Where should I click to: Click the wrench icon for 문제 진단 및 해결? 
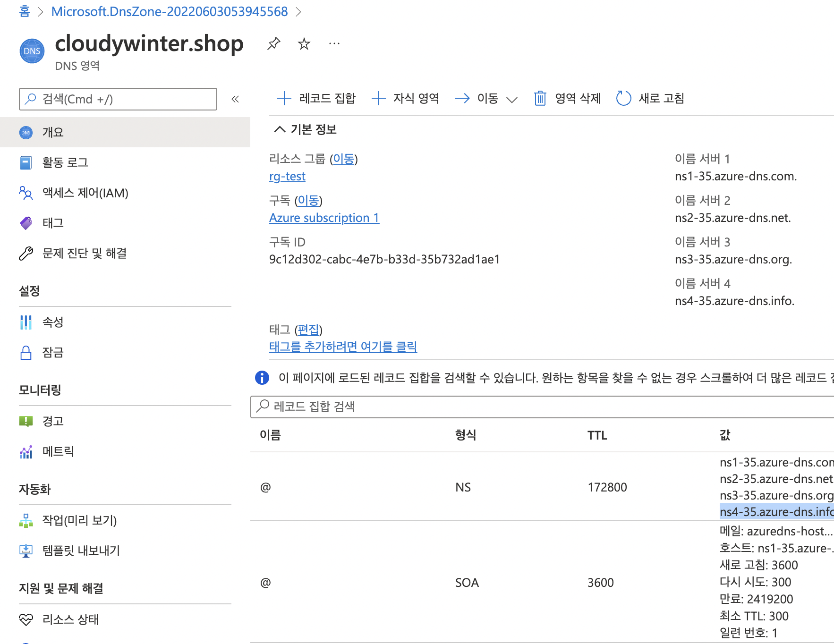pos(26,254)
